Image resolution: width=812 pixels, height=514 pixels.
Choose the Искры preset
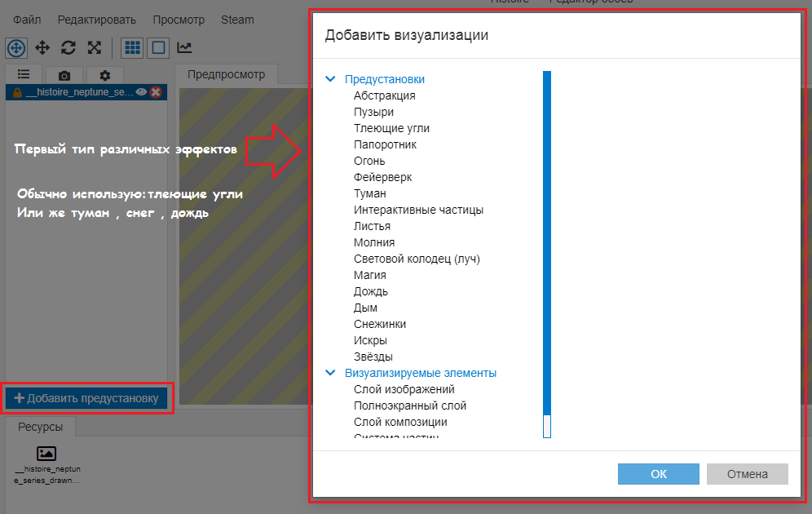pyautogui.click(x=370, y=340)
